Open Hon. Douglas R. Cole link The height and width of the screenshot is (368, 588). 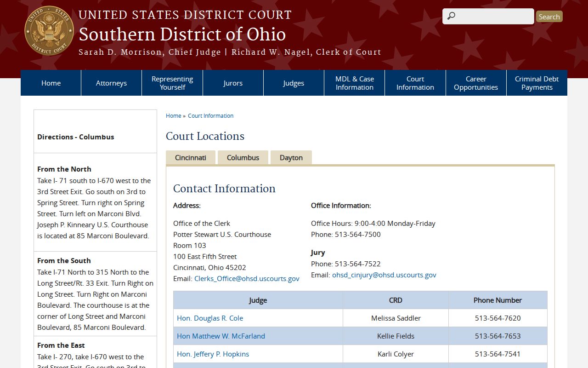tap(210, 318)
